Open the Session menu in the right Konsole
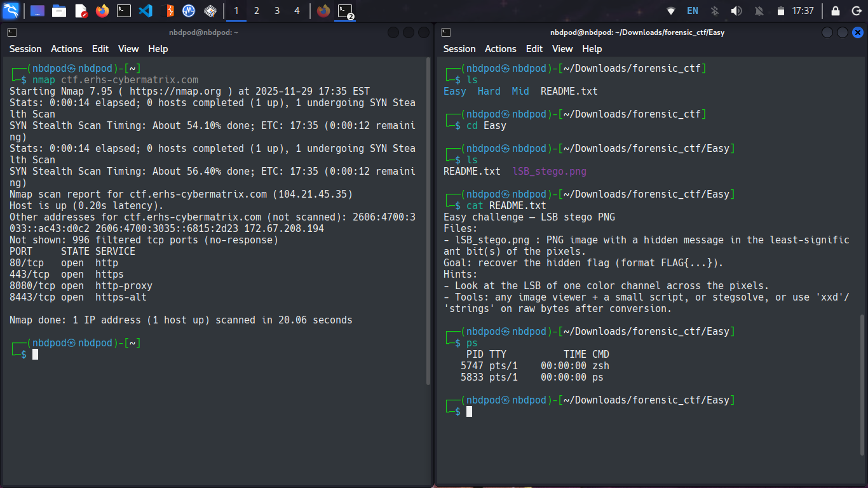The image size is (868, 488). point(459,48)
